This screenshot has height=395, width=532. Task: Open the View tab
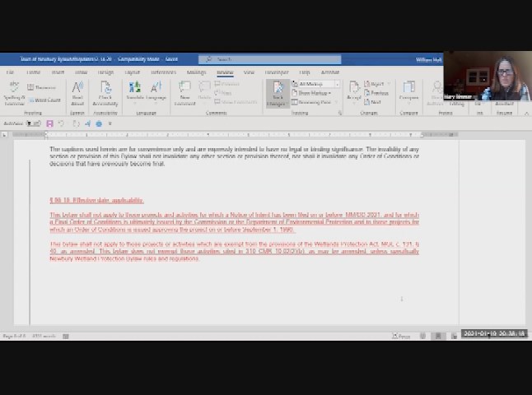(249, 72)
